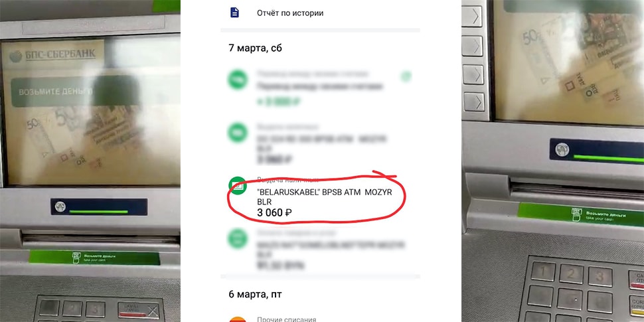644x322 pixels.
Task: Open the Отчёт по истории document icon
Action: coord(234,13)
